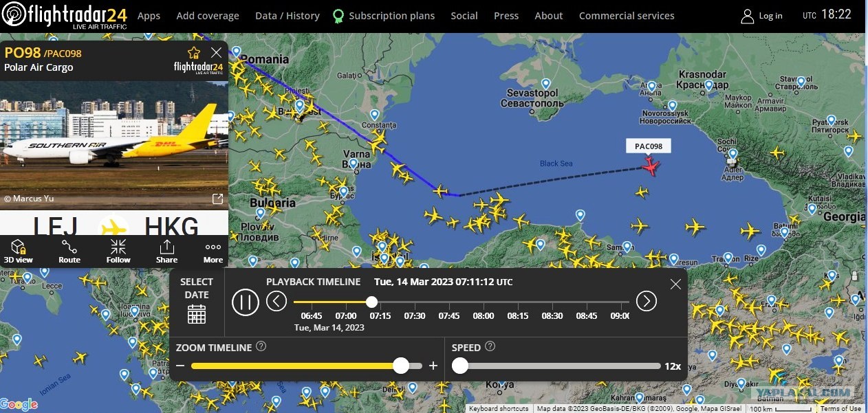Jump to 07:30 on timeline
The height and width of the screenshot is (413, 868).
pos(415,315)
